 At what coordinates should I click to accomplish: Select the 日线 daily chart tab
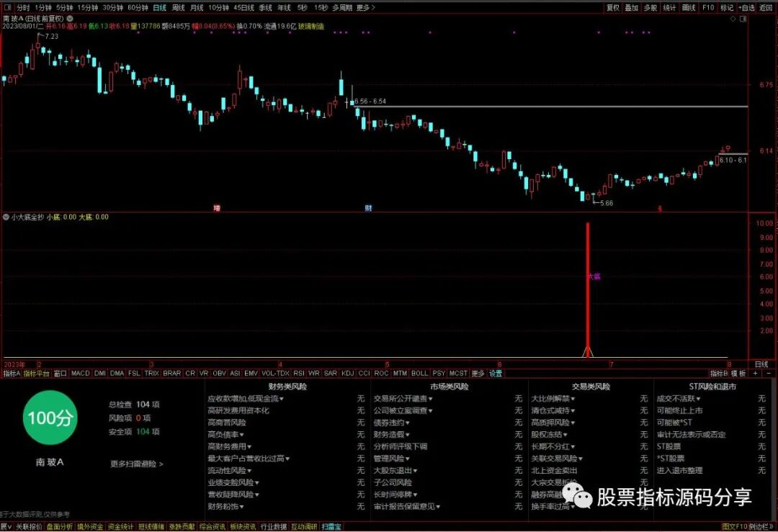point(159,7)
